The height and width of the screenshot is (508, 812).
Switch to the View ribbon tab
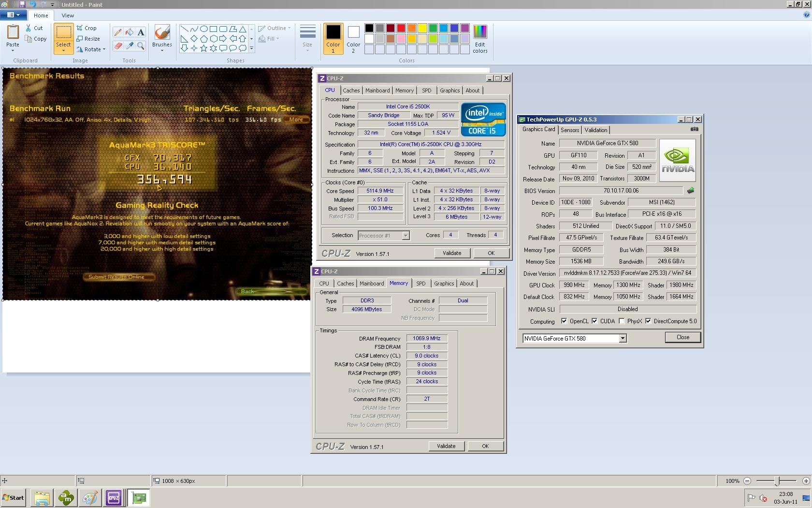68,15
